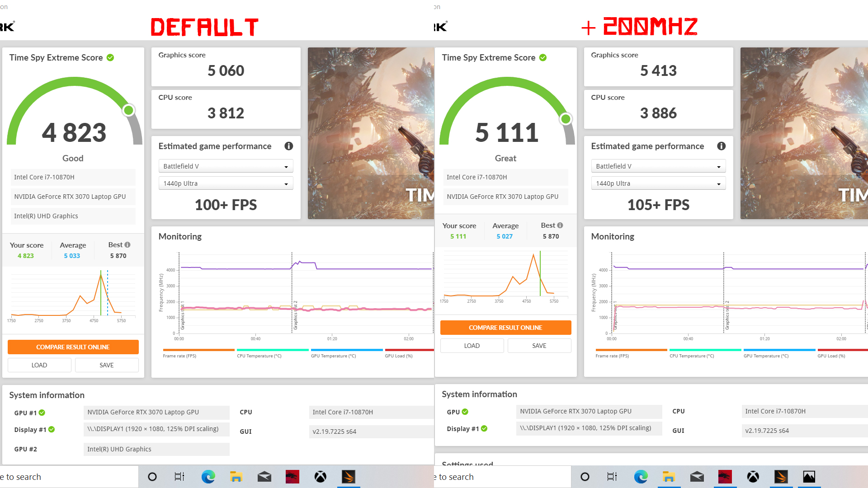Click Best info icon in left score panel
The image size is (868, 488).
[x=127, y=244]
